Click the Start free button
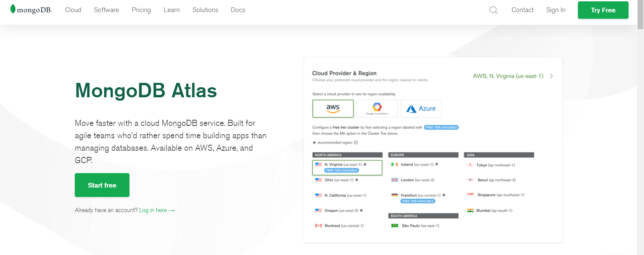644x255 pixels. point(102,185)
